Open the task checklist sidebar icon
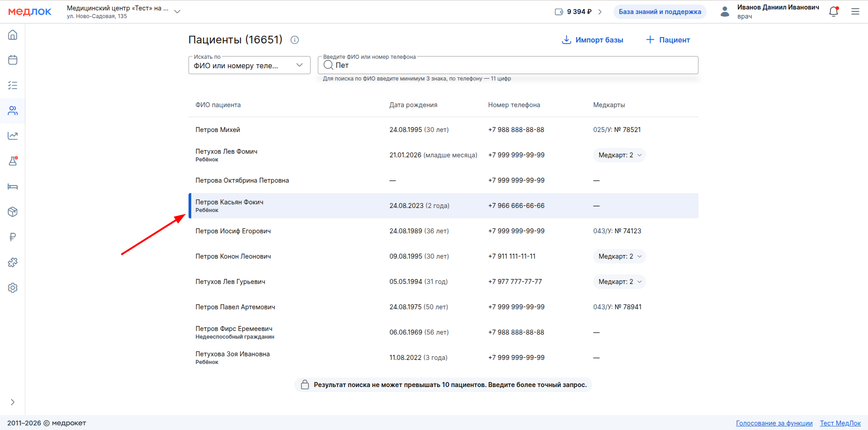 pos(13,85)
